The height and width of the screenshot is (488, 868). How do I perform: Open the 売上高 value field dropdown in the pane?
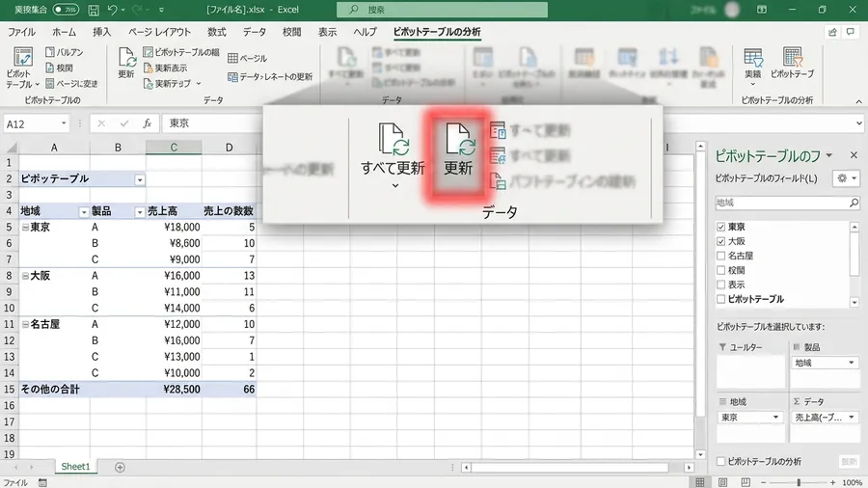[x=852, y=418]
